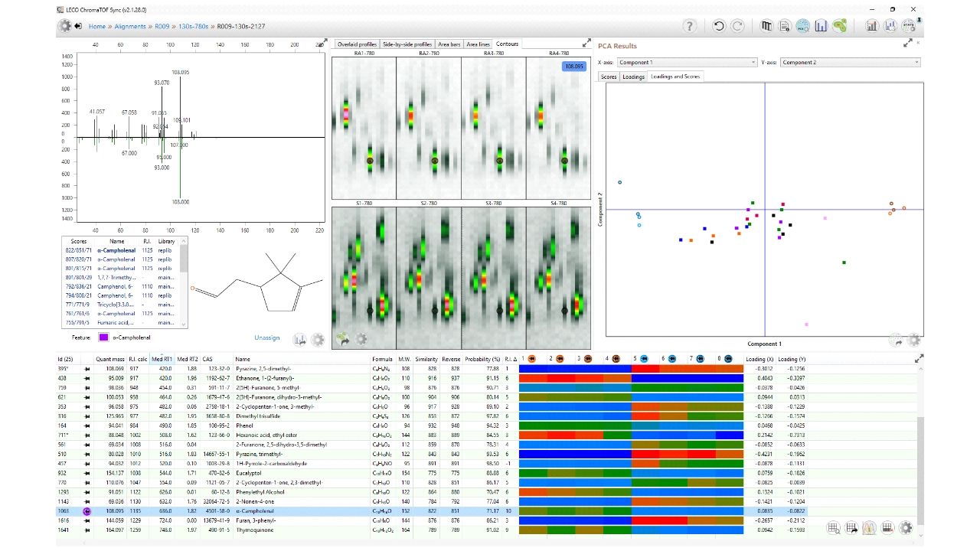Click the undo arrow icon
Screen dimensions: 980x551
(x=718, y=26)
